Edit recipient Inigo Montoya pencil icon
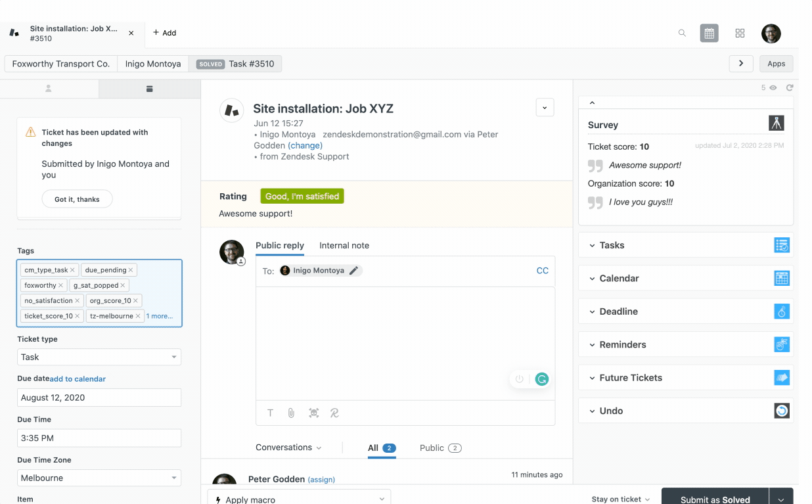The width and height of the screenshot is (812, 504). click(x=353, y=271)
